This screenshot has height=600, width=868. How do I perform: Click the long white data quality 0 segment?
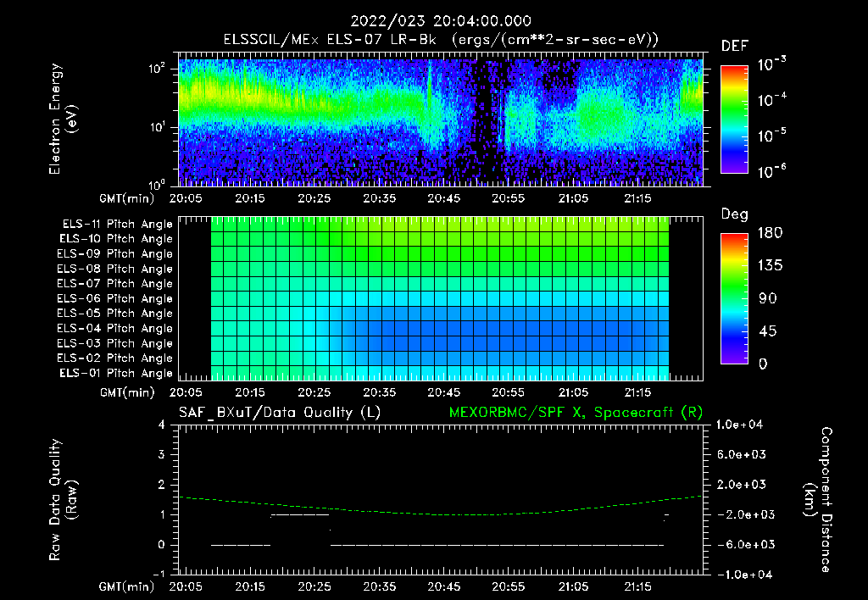click(497, 545)
